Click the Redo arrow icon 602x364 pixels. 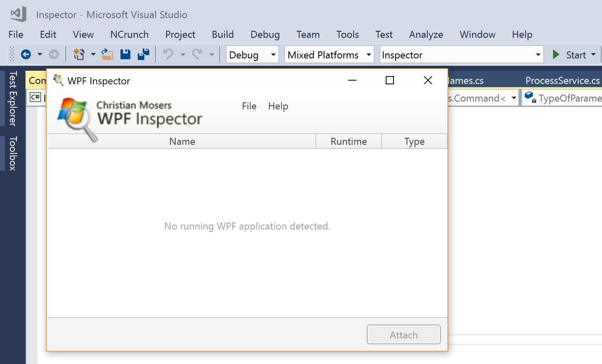point(197,54)
